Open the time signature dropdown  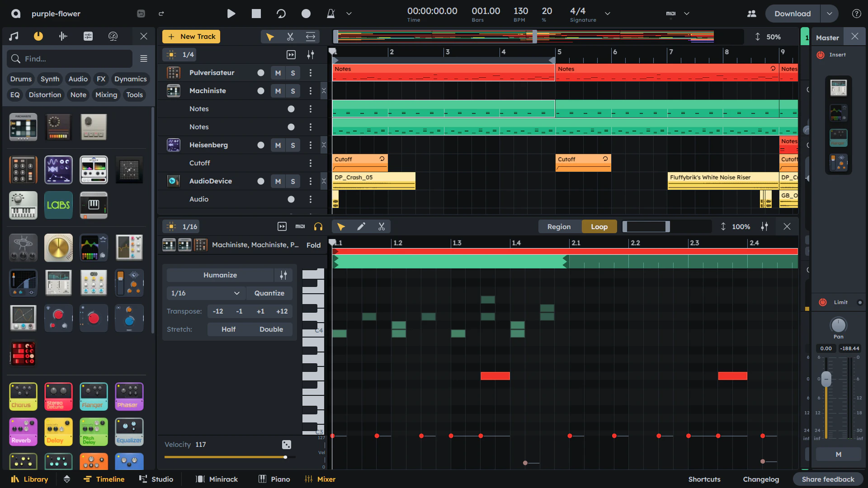[607, 14]
